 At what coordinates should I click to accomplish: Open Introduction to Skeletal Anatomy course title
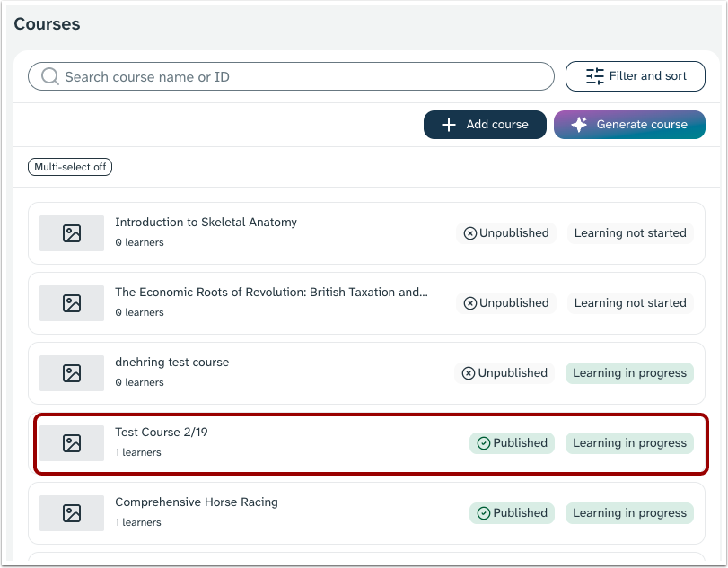(206, 223)
